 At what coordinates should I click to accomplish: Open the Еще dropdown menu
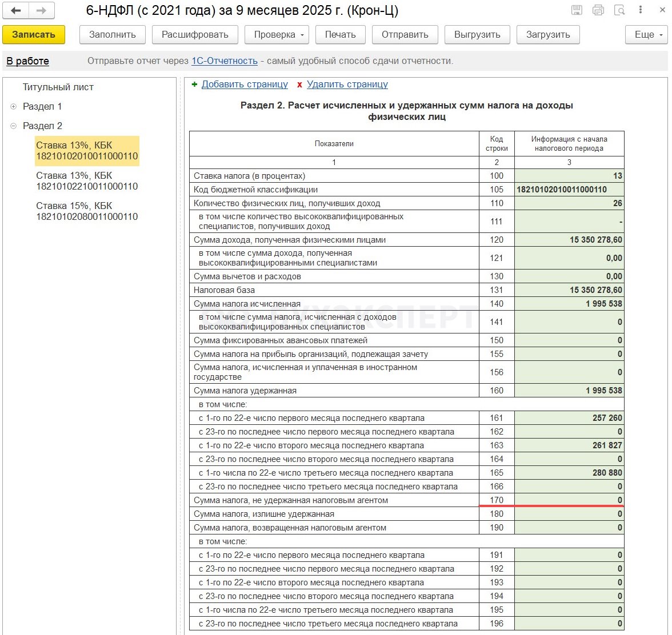pos(646,35)
